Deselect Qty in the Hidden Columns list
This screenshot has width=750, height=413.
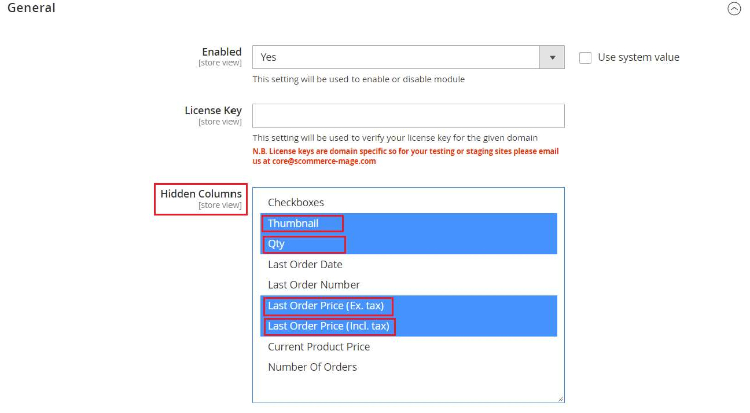click(x=277, y=244)
